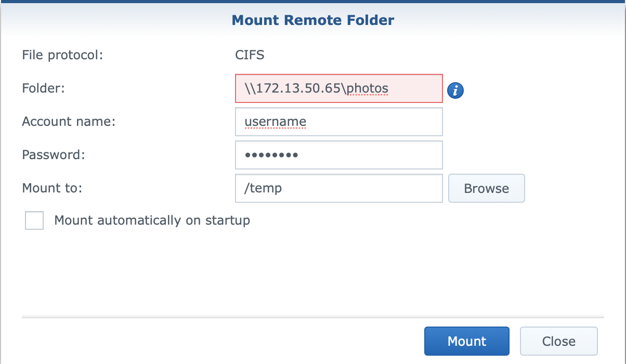Screen dimensions: 626x364
Task: Click the Mount Remote Folder dialog title
Action: 313,20
